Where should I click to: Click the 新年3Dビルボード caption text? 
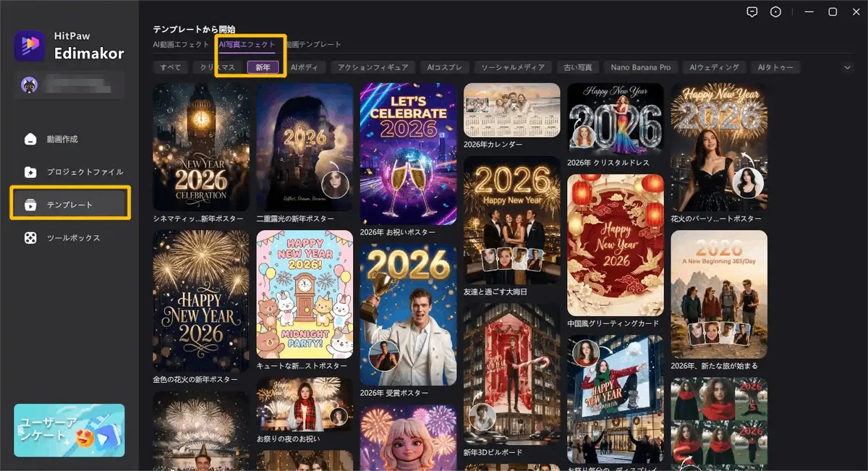pos(493,452)
